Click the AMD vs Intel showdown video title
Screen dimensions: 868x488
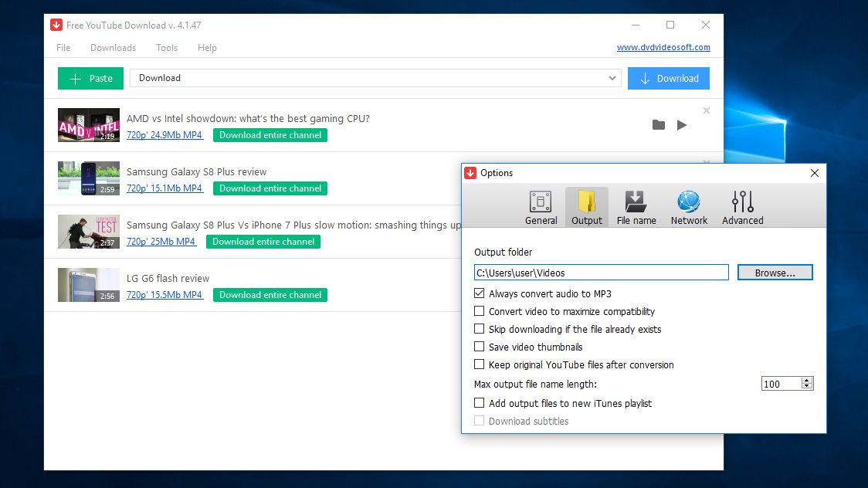pyautogui.click(x=248, y=118)
